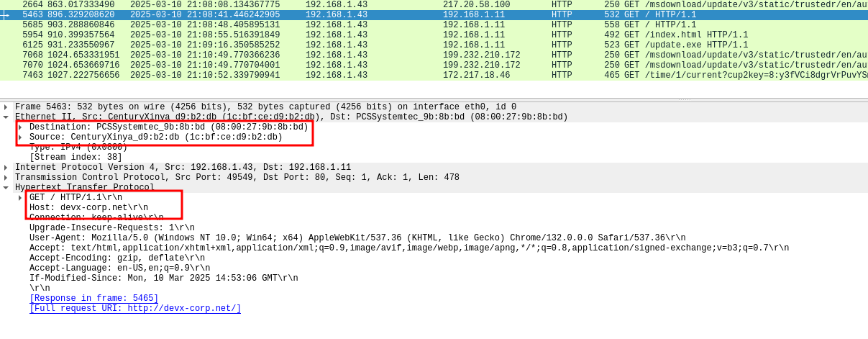Viewport: 868px width, 339px height.
Task: Open the Response in frame 5465 link
Action: click(x=93, y=299)
